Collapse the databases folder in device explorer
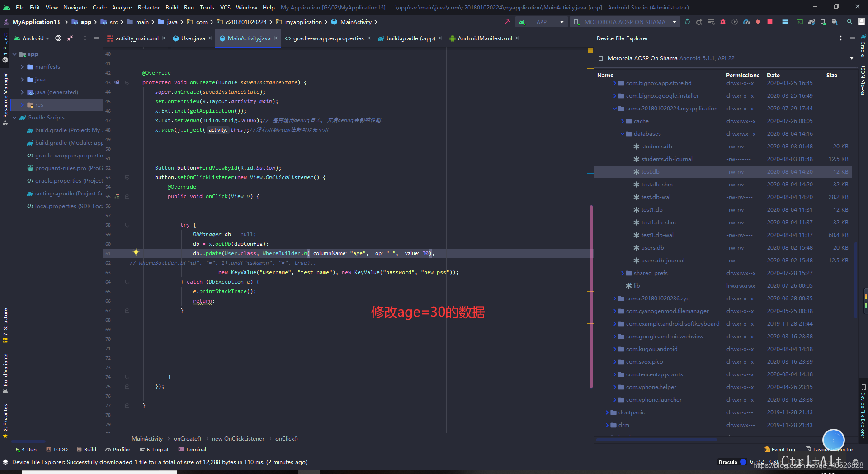Screen dimensions: 868x474 click(x=623, y=134)
